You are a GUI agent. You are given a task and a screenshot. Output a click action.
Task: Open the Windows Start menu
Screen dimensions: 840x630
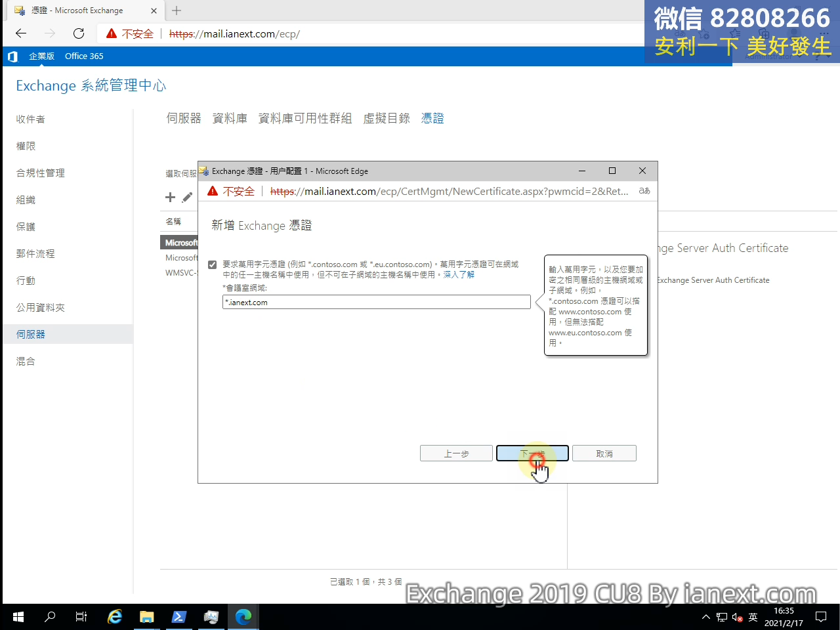click(18, 617)
